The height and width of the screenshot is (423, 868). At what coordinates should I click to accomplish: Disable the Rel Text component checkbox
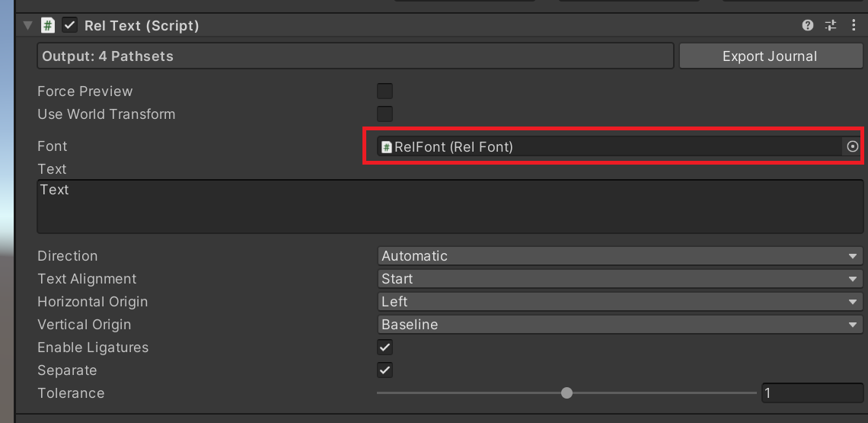point(70,25)
